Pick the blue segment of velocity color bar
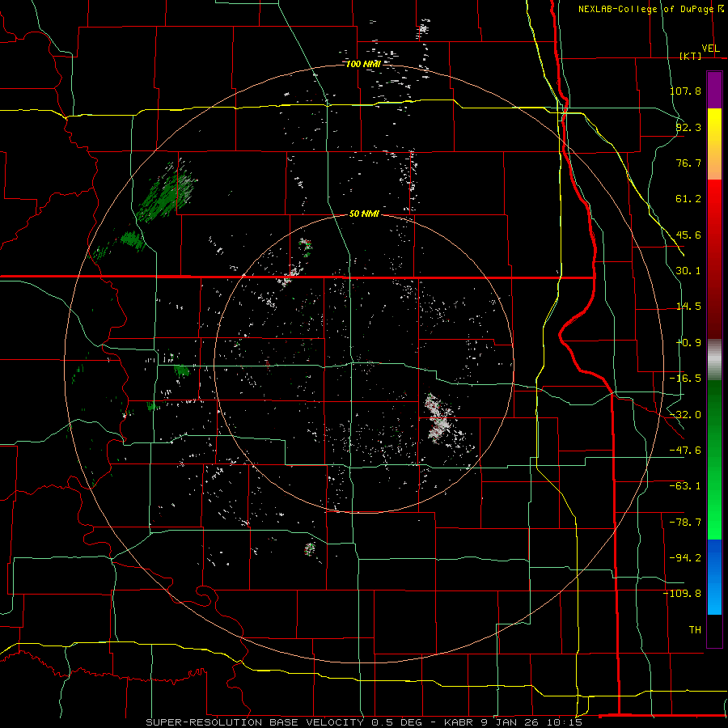Image resolution: width=728 pixels, height=728 pixels. coord(714,577)
